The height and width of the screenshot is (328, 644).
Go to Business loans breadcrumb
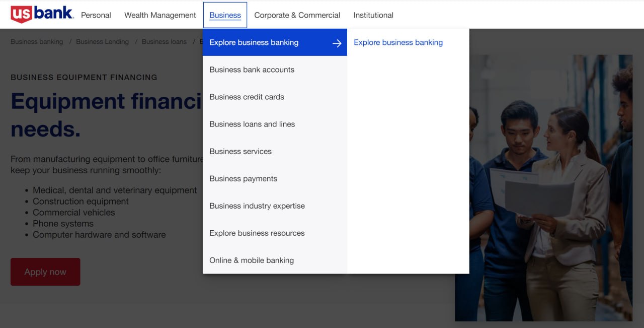(x=164, y=42)
